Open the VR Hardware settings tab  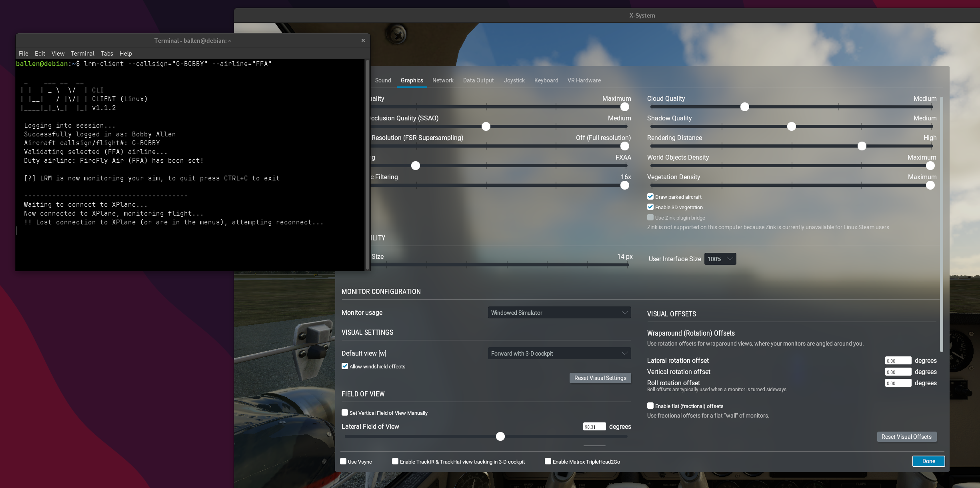pos(583,80)
